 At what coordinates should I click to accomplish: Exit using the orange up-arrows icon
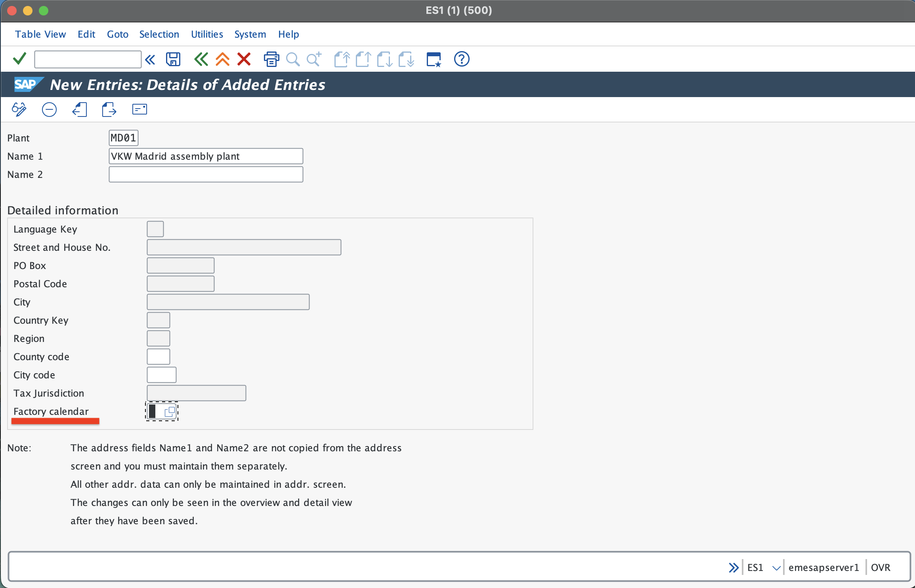pyautogui.click(x=222, y=59)
